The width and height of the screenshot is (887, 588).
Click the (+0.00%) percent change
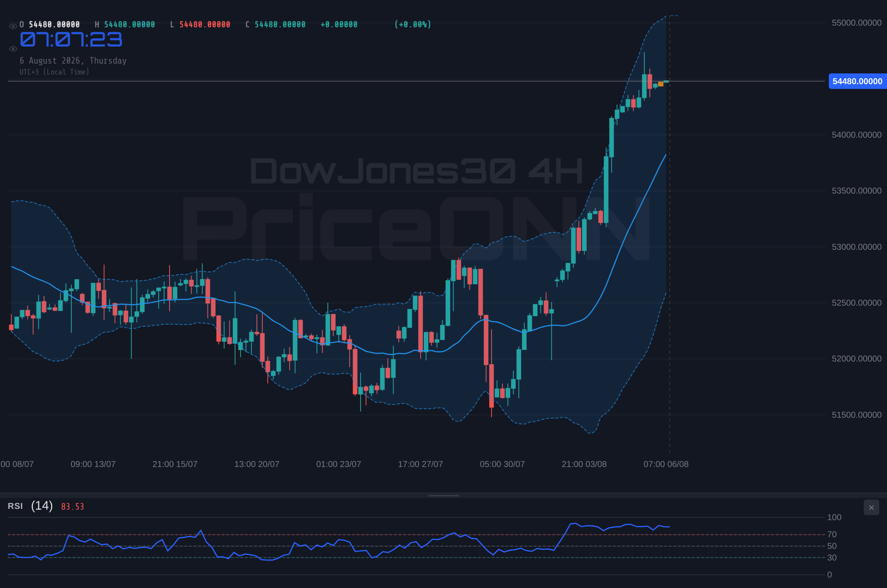tap(413, 24)
